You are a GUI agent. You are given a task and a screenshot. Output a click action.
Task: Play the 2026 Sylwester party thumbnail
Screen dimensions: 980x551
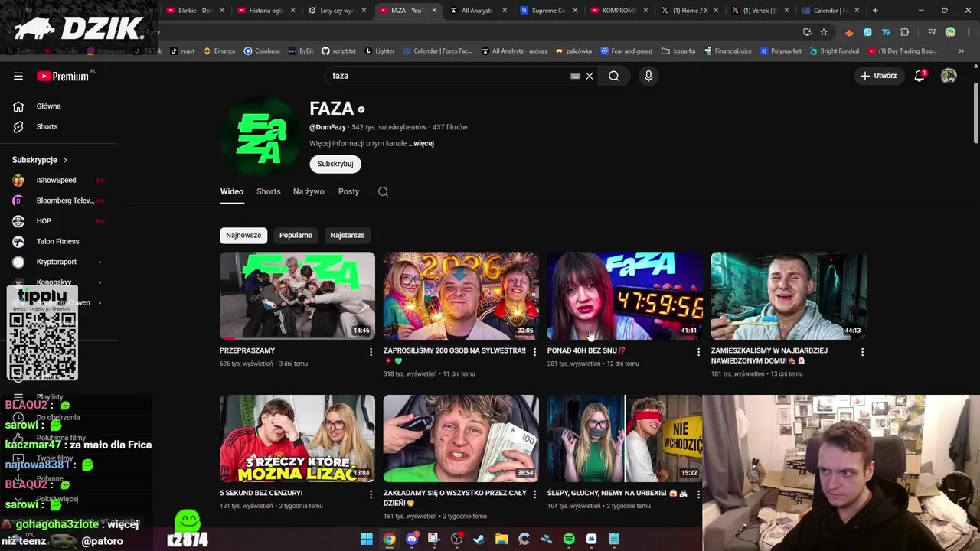click(x=461, y=295)
